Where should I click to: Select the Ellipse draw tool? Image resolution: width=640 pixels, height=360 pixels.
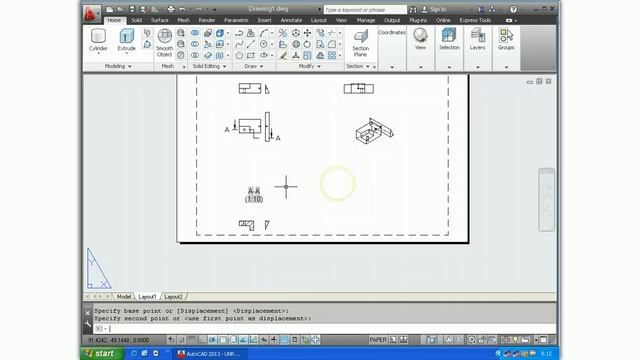(x=264, y=55)
